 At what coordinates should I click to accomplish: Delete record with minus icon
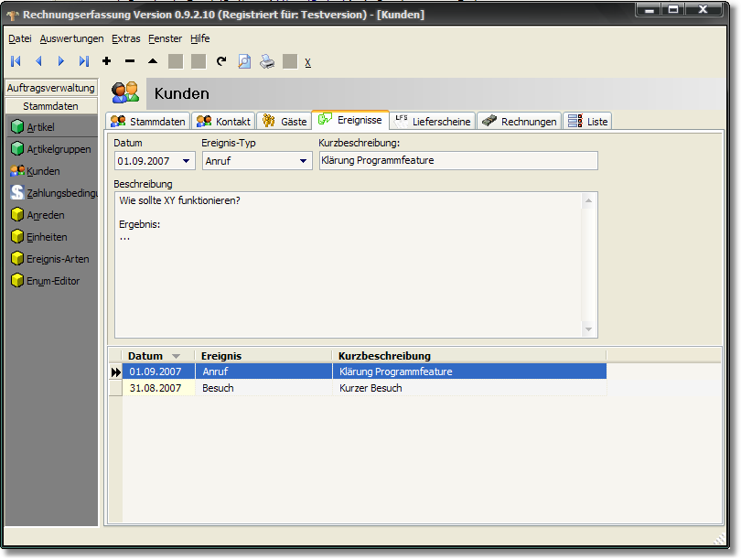click(130, 61)
